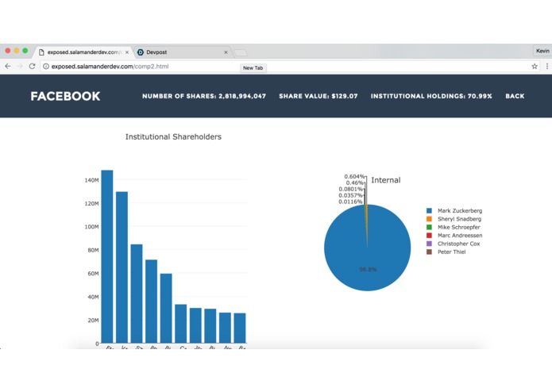Click the Marc Andreessen legend label
Viewport: 552px width, 392px height.
[460, 235]
